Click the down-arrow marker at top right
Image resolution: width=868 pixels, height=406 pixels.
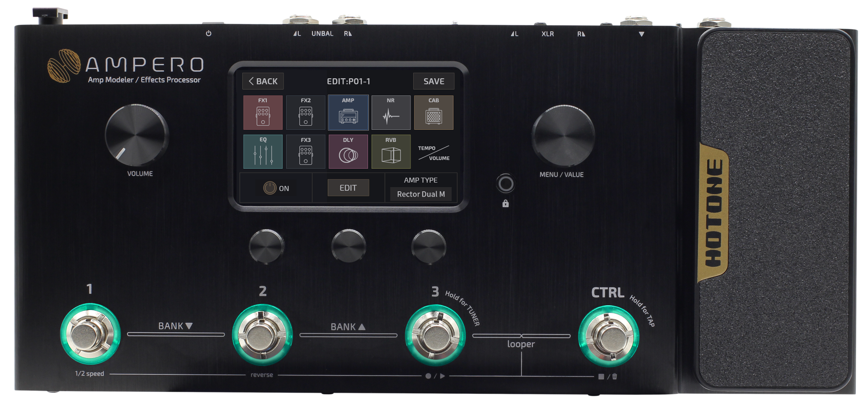[641, 34]
